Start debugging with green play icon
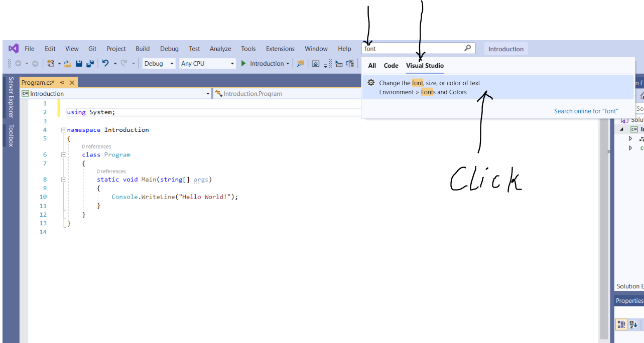Image resolution: width=644 pixels, height=343 pixels. 243,64
